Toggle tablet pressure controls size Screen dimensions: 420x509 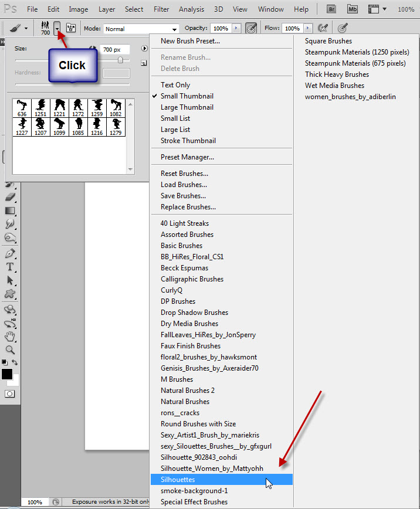point(343,28)
